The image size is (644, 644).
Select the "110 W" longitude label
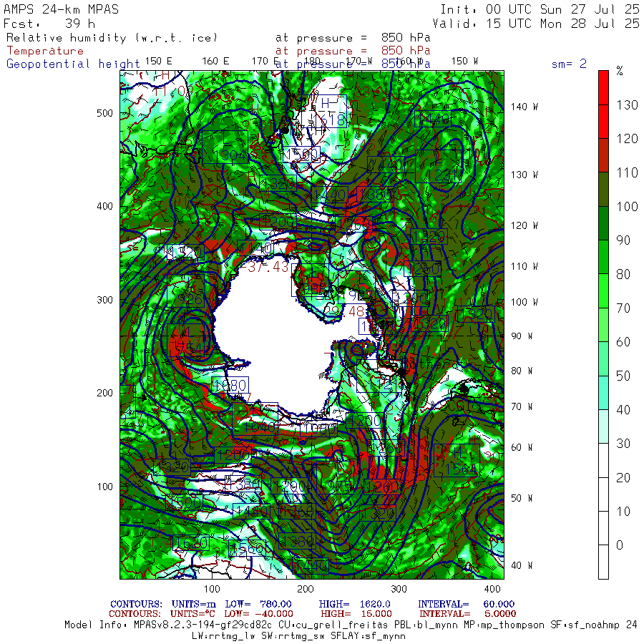pos(524,267)
